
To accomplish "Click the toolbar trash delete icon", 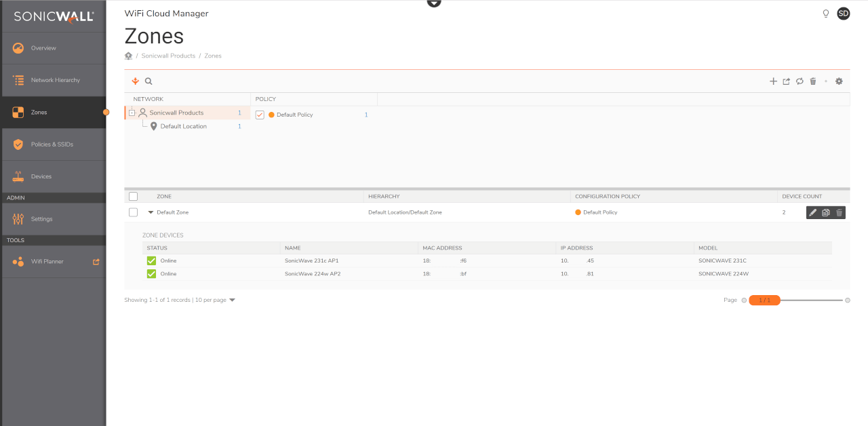I will [813, 81].
